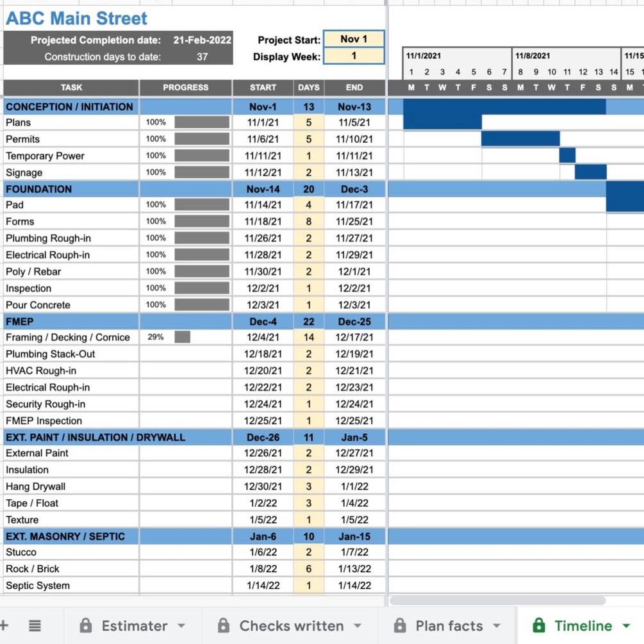Select the FMEP section header cell
The width and height of the screenshot is (644, 644).
click(x=71, y=322)
